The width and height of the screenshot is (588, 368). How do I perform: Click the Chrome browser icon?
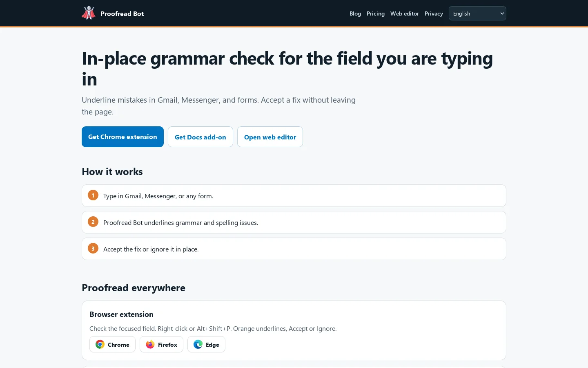pyautogui.click(x=100, y=344)
